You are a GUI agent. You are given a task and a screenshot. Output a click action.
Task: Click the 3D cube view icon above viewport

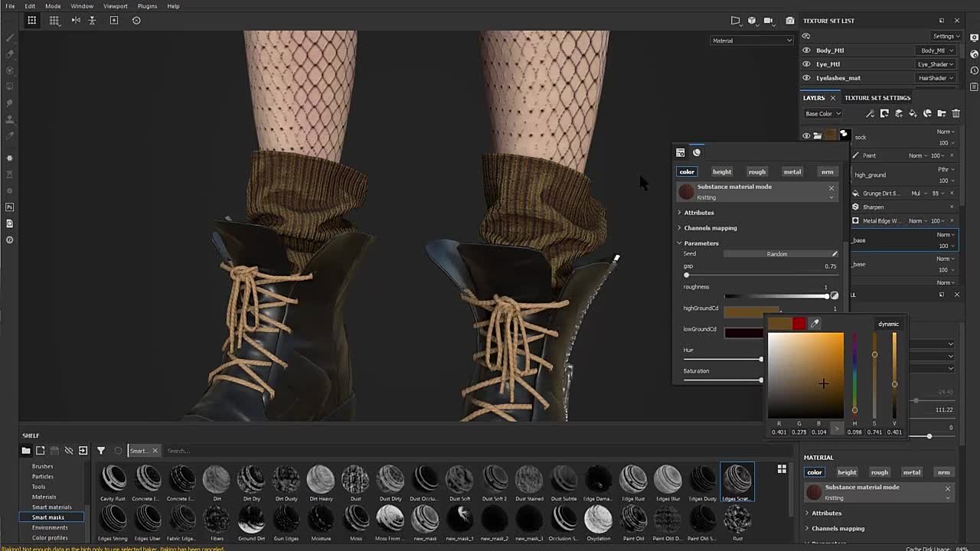[752, 21]
